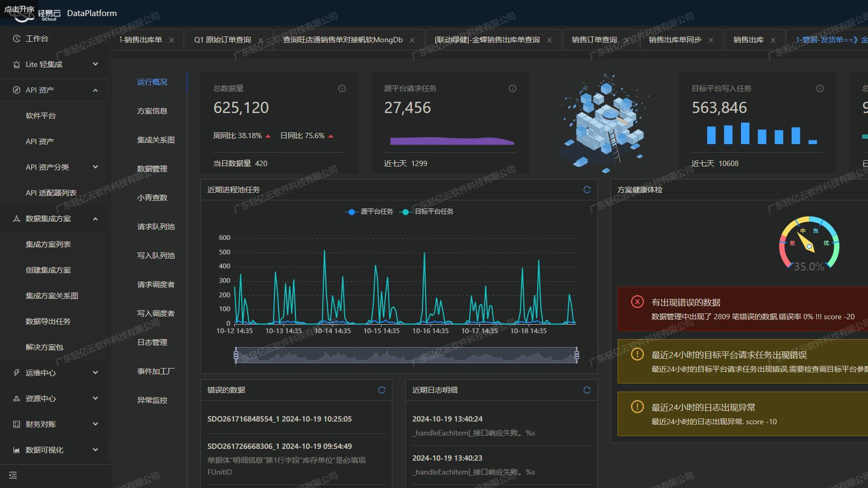The width and height of the screenshot is (868, 488).
Task: Open 解决方案包 page
Action: point(44,347)
